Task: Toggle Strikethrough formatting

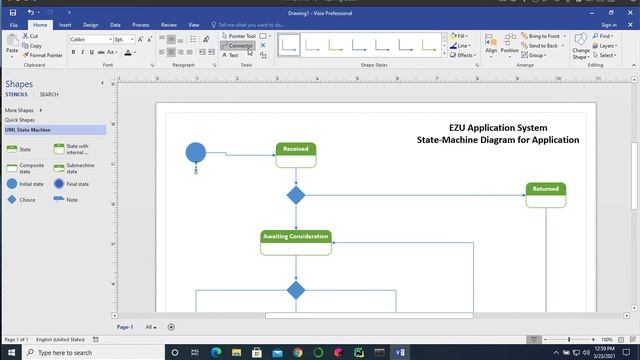Action: pos(101,52)
